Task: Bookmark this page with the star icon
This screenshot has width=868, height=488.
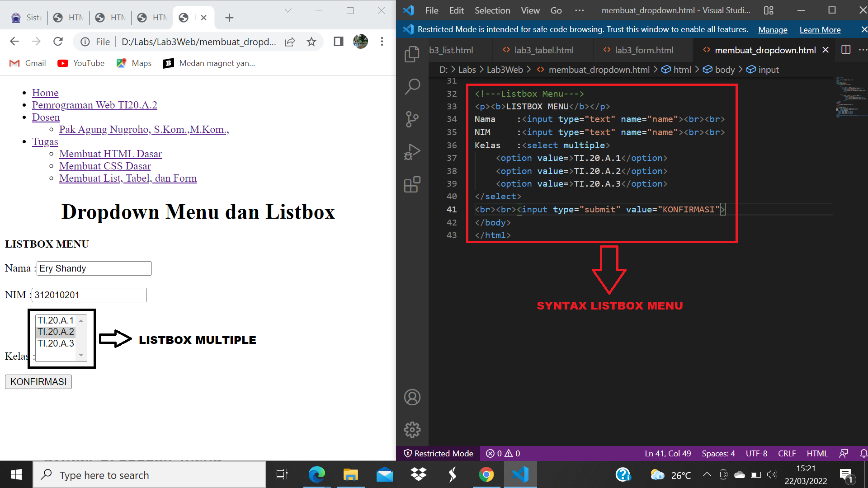Action: pos(311,42)
